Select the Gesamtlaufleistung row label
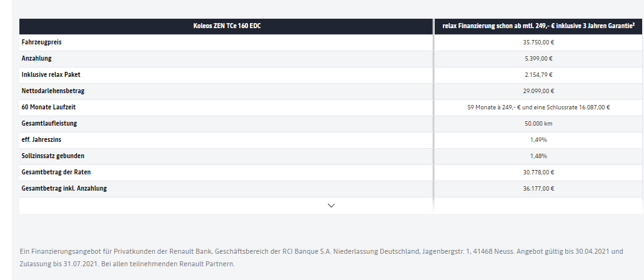This screenshot has height=280, width=644. [49, 123]
